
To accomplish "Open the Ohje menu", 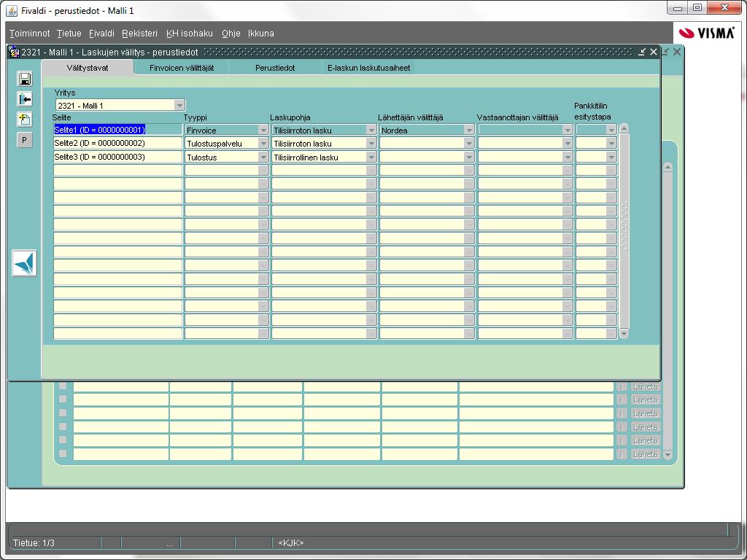I will point(231,34).
